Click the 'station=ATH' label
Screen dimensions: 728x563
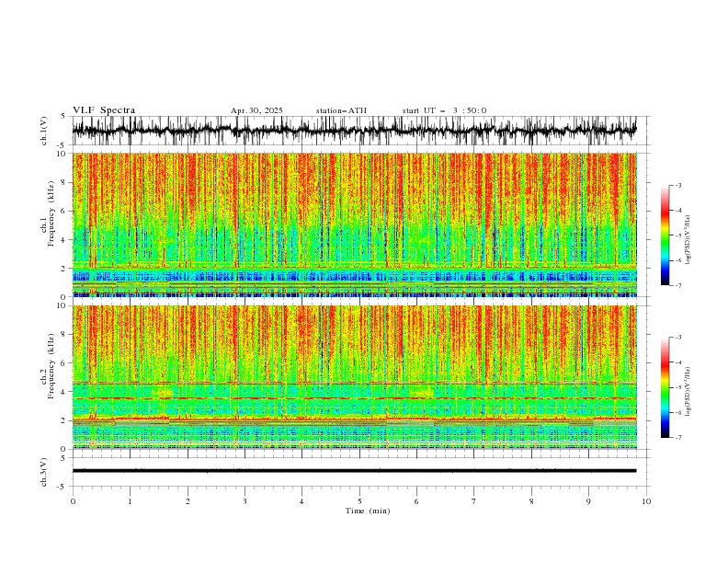tap(341, 110)
